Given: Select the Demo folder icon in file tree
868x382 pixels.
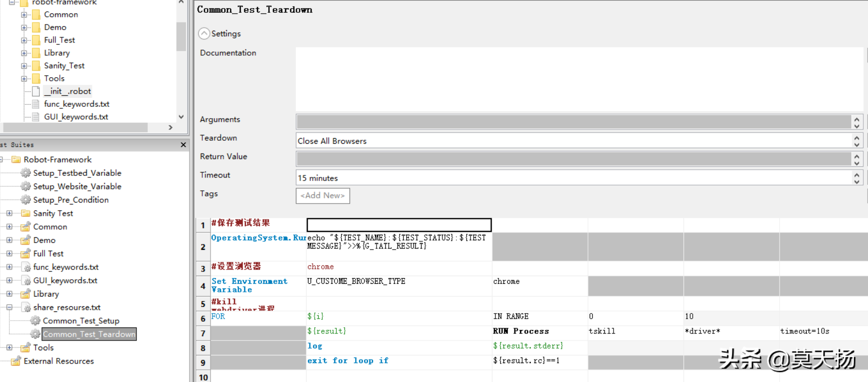Looking at the screenshot, I should coord(36,27).
